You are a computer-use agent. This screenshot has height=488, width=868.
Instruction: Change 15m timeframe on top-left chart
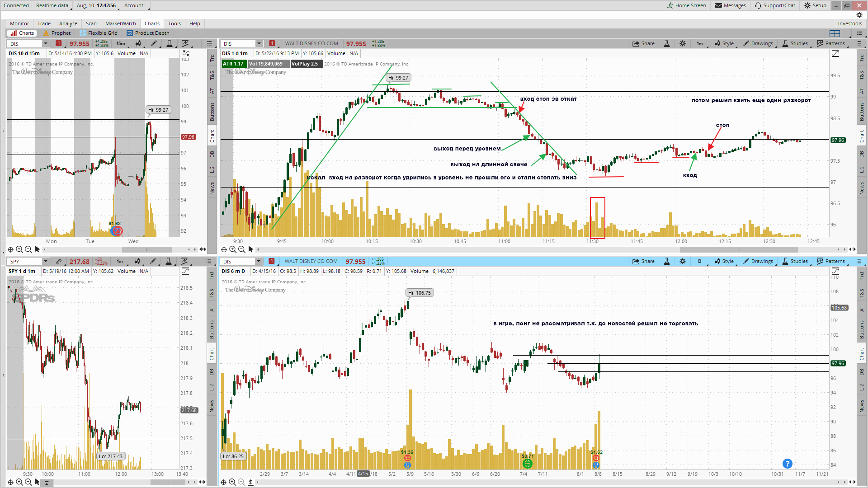pyautogui.click(x=120, y=44)
